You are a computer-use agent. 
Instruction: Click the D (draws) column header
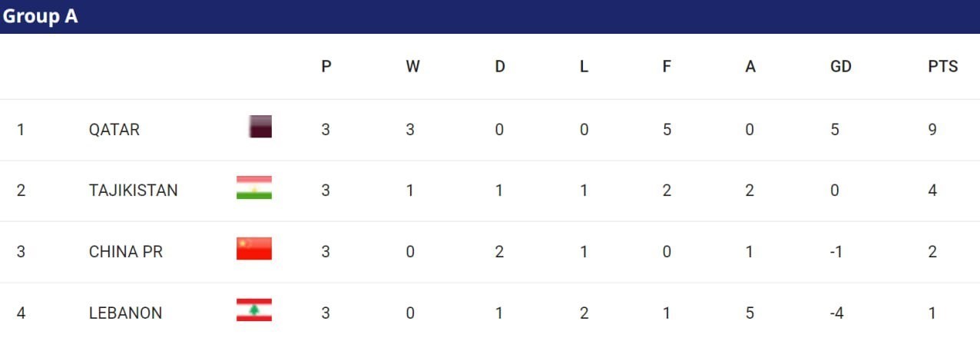click(500, 67)
